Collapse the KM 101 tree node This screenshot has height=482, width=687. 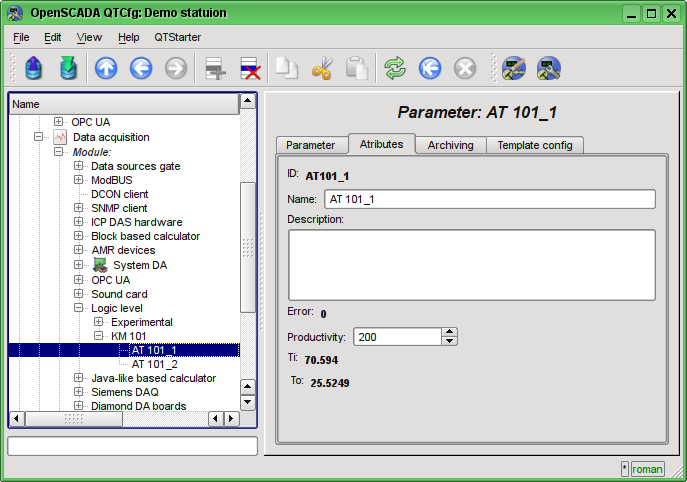[99, 337]
